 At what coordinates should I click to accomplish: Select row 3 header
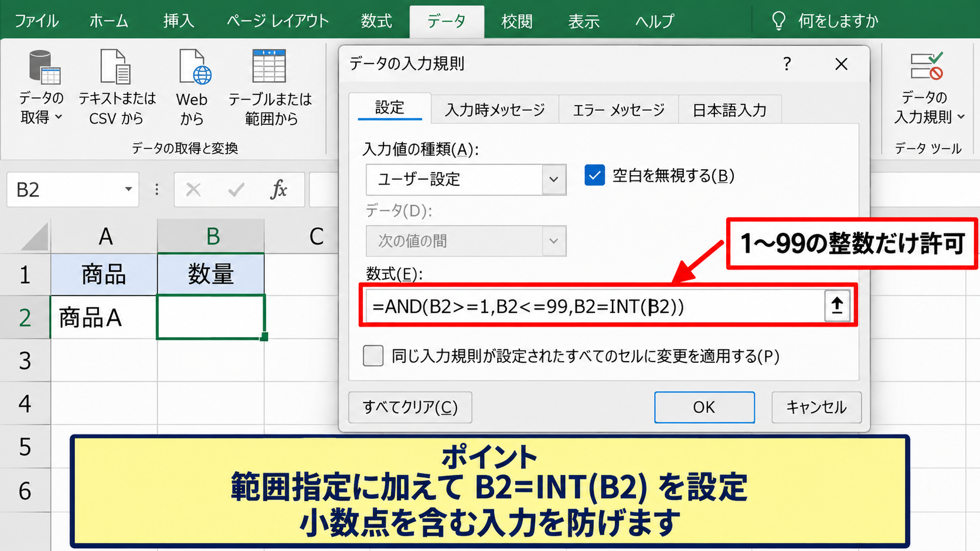(25, 360)
